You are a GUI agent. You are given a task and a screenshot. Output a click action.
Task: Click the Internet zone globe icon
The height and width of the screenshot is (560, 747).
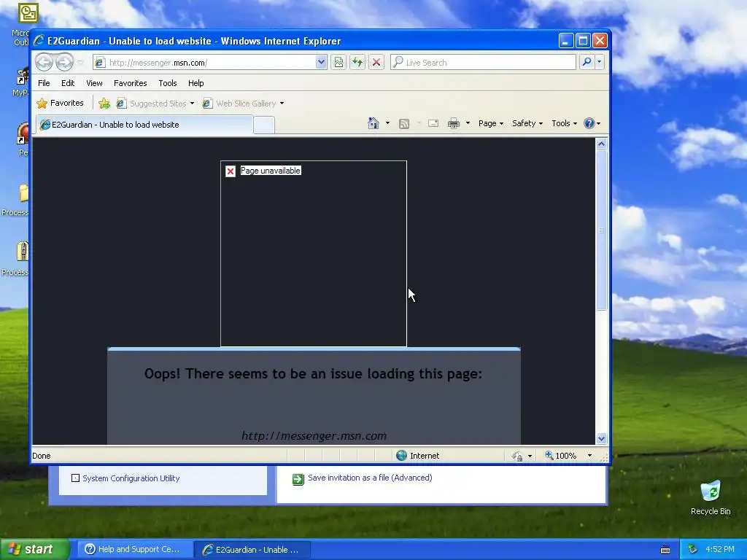[402, 456]
